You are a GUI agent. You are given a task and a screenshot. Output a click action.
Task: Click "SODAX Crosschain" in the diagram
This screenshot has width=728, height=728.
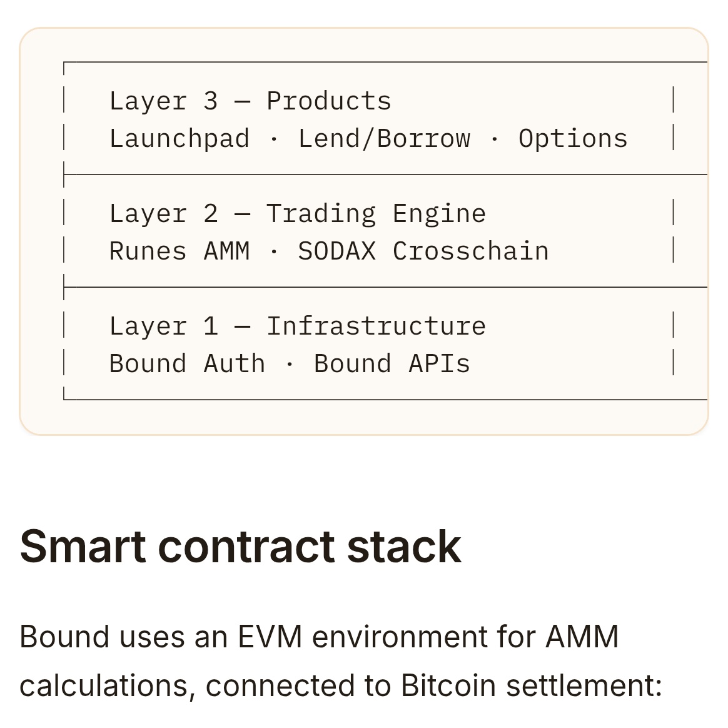click(x=423, y=251)
